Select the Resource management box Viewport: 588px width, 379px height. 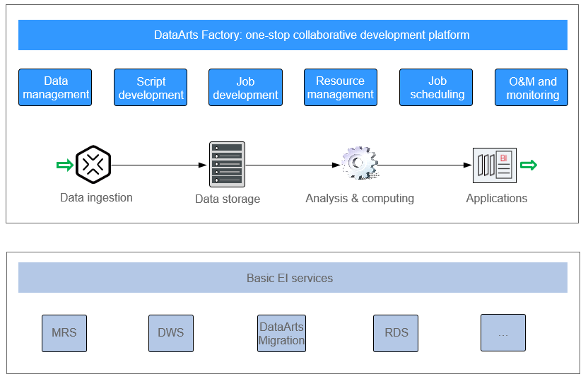[341, 88]
